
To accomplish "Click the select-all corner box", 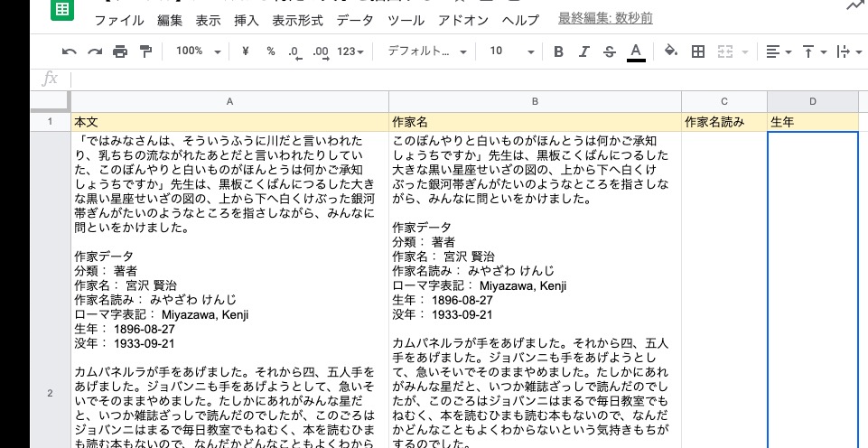I will 50,101.
